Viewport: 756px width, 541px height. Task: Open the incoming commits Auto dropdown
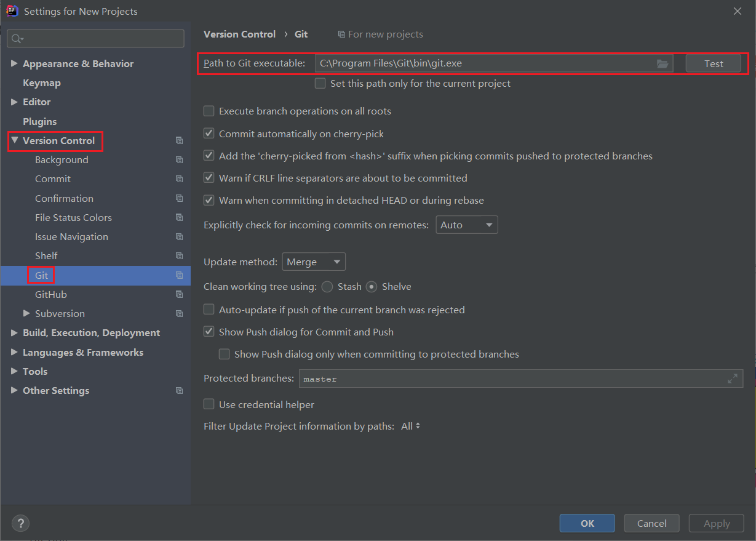click(467, 225)
